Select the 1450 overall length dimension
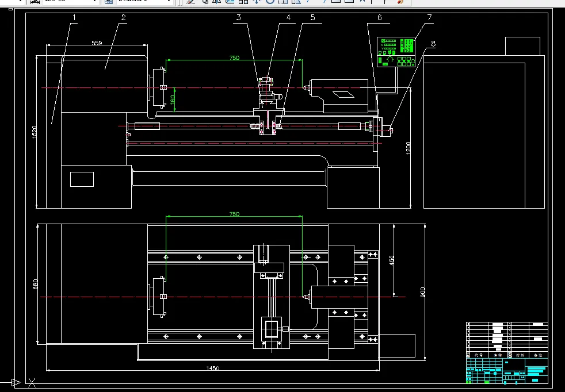The width and height of the screenshot is (565, 392). (213, 368)
